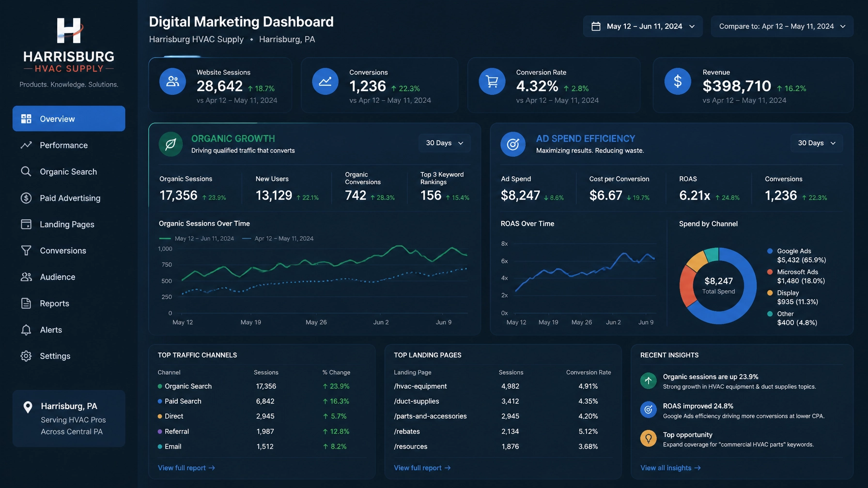Click the Reports document icon
The image size is (868, 488).
(26, 303)
